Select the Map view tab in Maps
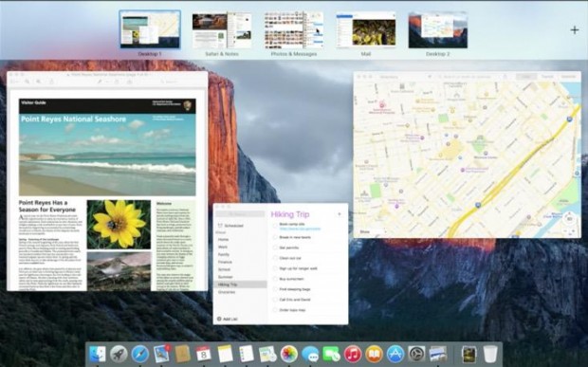This screenshot has height=367, width=588. [x=526, y=77]
